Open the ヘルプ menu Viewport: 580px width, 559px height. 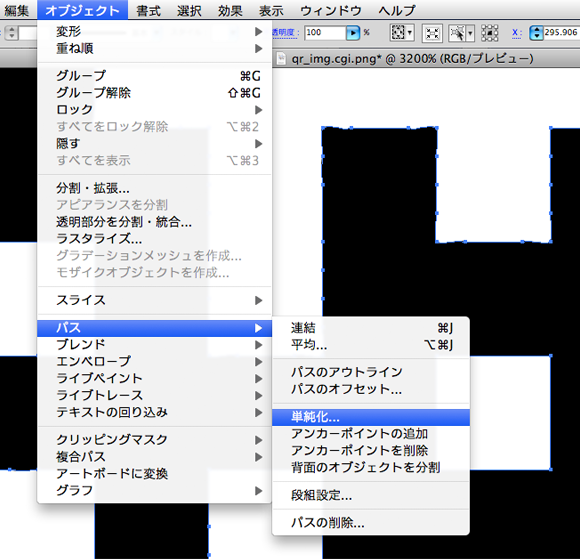click(397, 10)
